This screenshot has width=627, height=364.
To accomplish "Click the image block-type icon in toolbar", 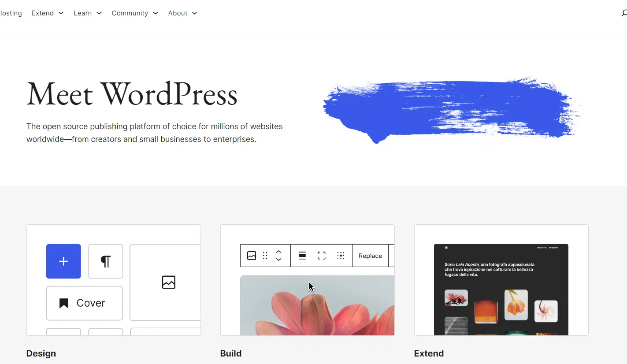I will [x=252, y=256].
